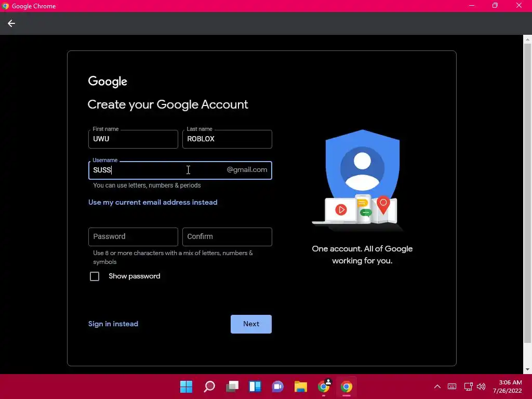532x399 pixels.
Task: Open the touch keyboard tray icon
Action: click(x=452, y=387)
